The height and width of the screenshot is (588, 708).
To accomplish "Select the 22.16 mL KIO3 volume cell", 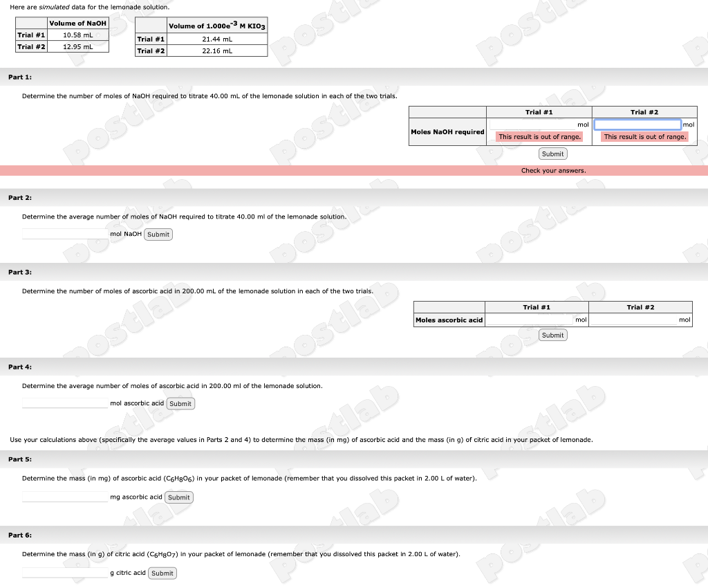I will (x=217, y=51).
